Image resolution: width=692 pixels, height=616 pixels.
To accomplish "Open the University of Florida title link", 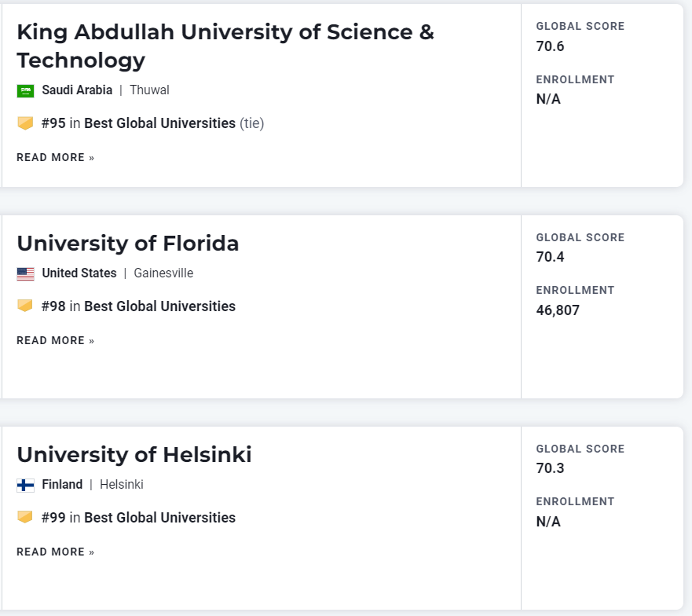I will tap(128, 244).
